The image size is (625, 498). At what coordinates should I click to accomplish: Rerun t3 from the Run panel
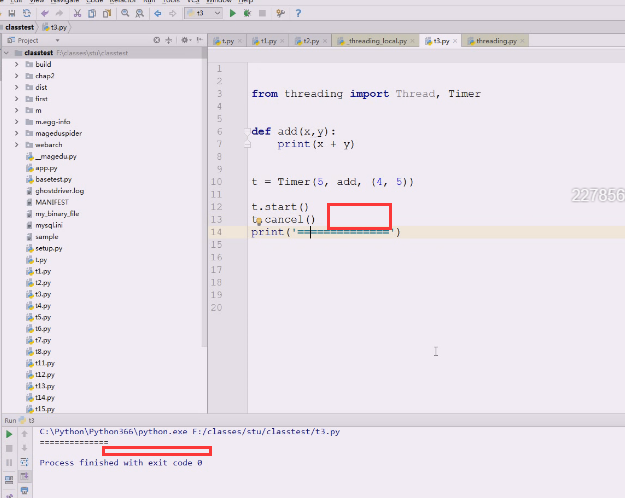tap(9, 434)
